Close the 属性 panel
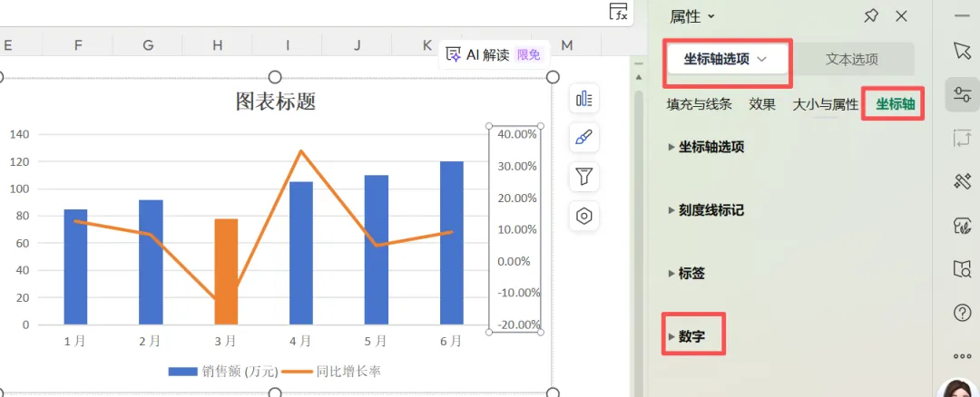 click(901, 17)
